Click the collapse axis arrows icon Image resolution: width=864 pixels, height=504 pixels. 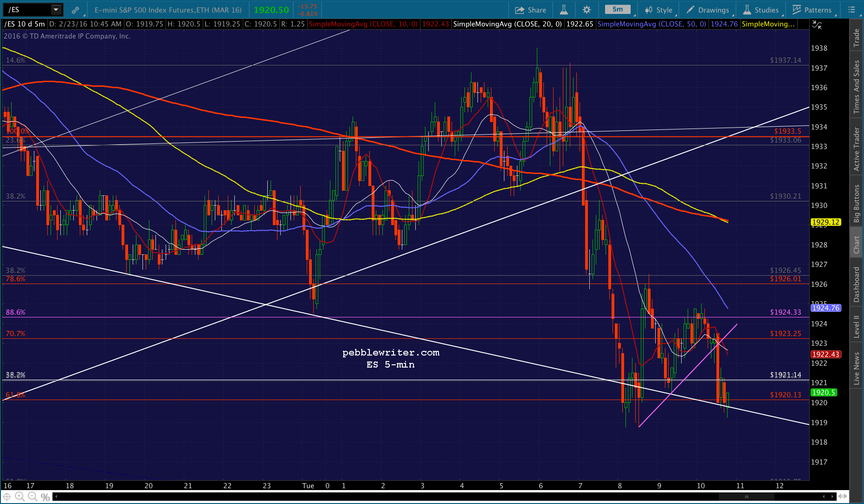tap(817, 25)
